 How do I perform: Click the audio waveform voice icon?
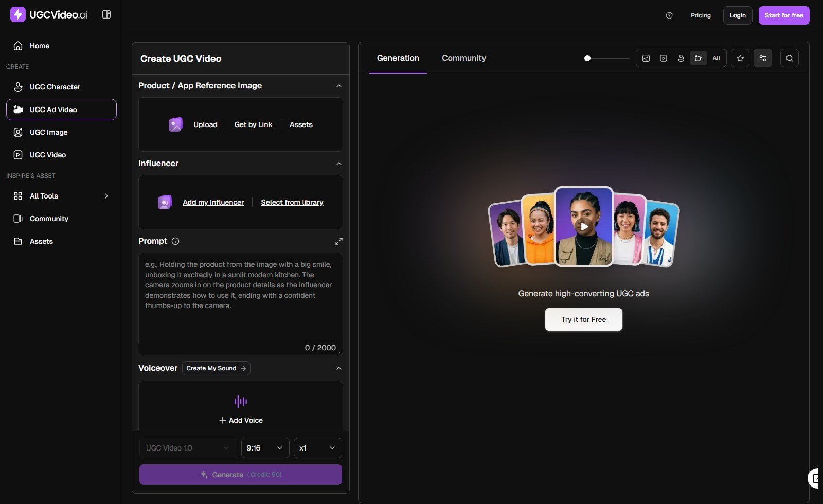pos(241,401)
